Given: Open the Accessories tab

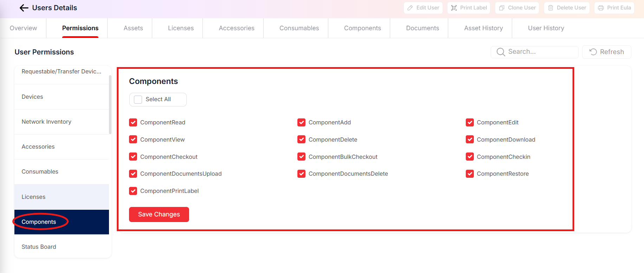Looking at the screenshot, I should pos(237,28).
